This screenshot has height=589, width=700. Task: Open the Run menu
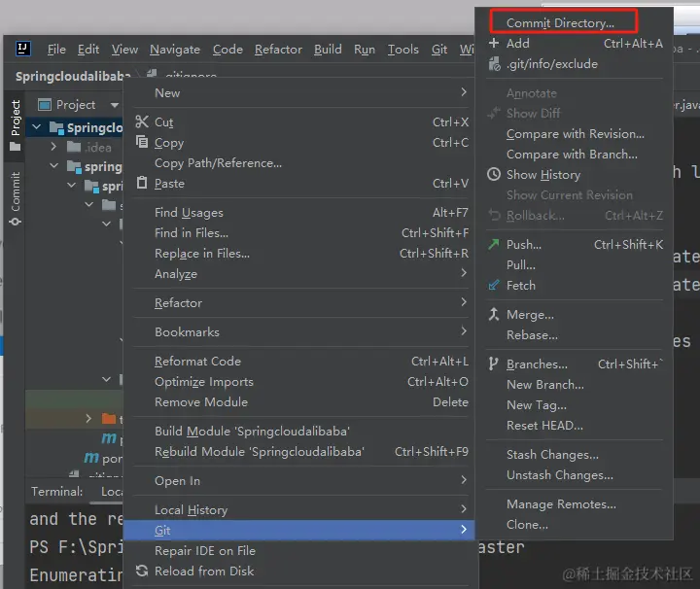coord(365,49)
